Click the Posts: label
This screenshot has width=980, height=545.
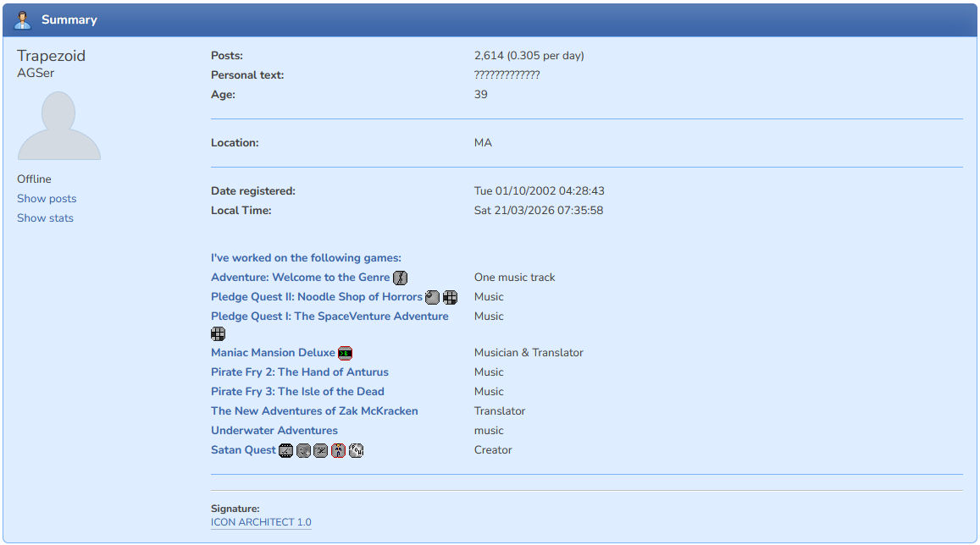coord(226,56)
